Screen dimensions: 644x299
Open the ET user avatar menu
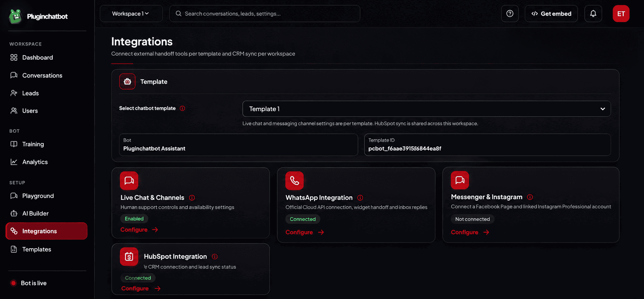tap(621, 14)
